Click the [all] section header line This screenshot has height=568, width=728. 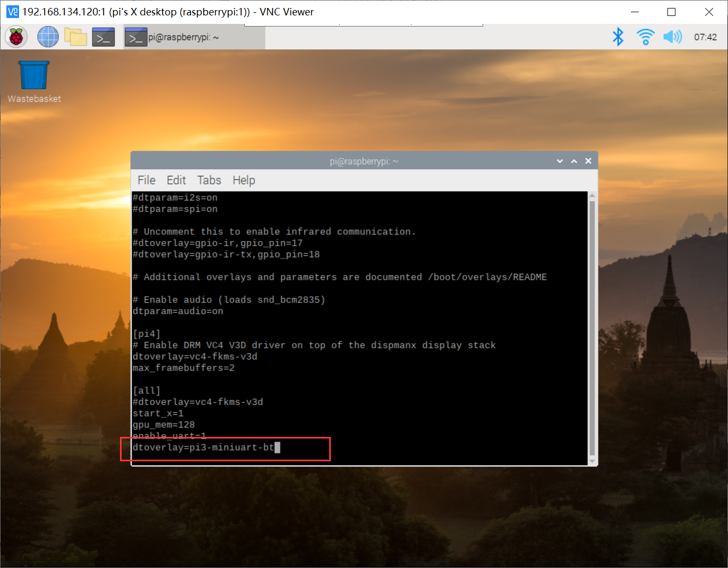(x=147, y=391)
